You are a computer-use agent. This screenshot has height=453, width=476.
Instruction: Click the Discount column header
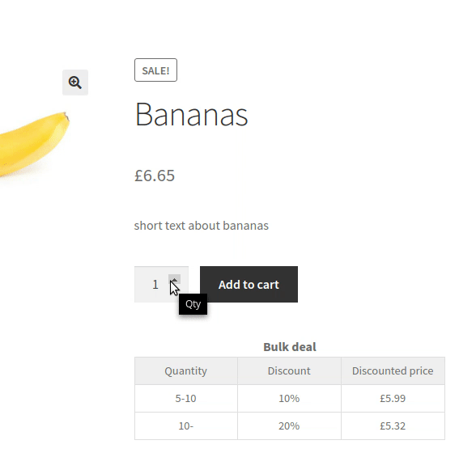289,370
